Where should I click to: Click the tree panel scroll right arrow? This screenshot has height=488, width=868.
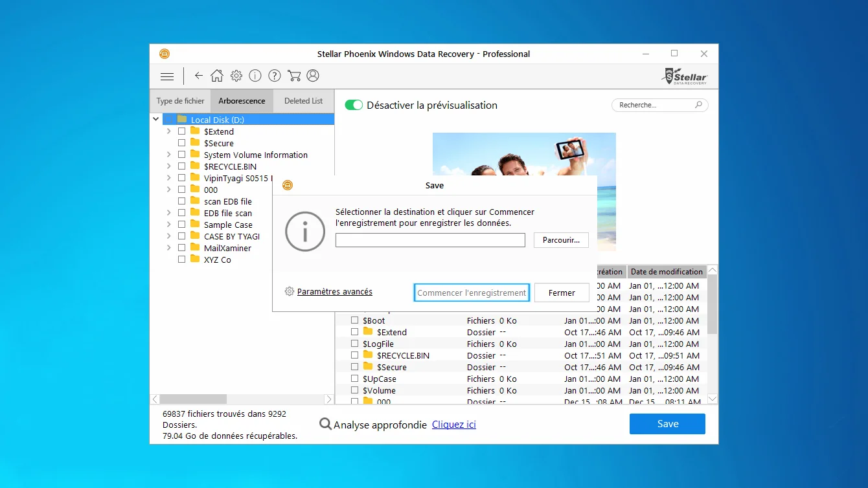tap(329, 399)
